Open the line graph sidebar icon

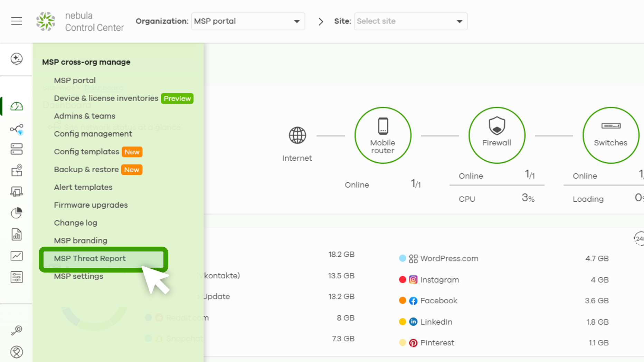coord(17,256)
